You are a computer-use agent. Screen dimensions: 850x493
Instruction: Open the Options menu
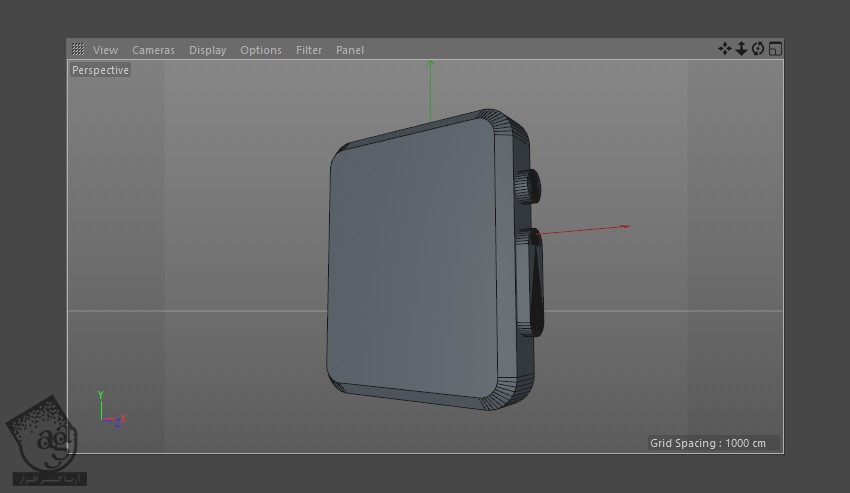pos(261,50)
